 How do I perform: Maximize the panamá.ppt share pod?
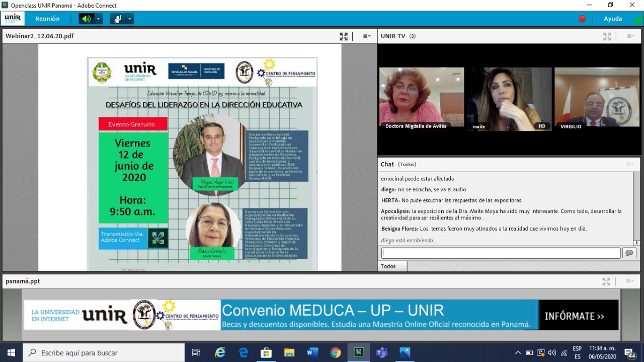point(606,281)
